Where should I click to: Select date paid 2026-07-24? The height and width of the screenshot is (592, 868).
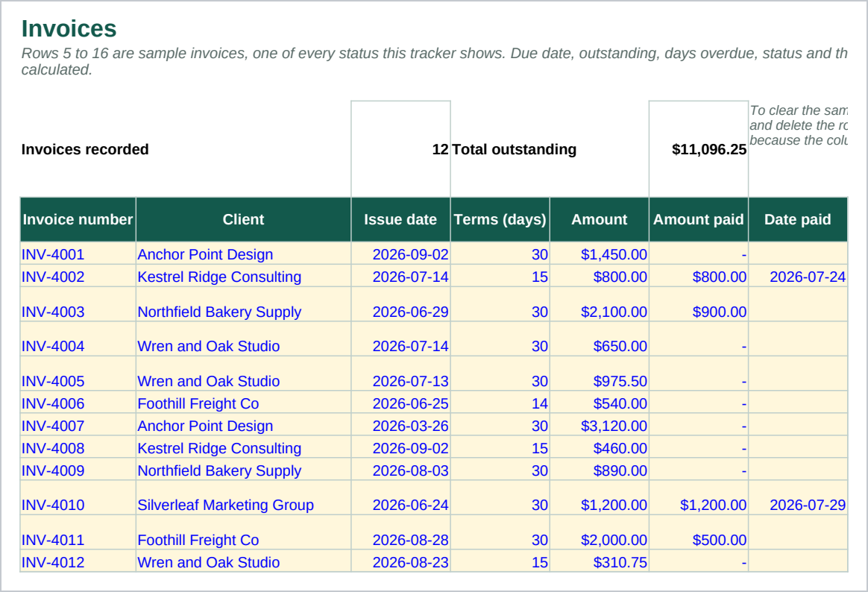(x=798, y=276)
